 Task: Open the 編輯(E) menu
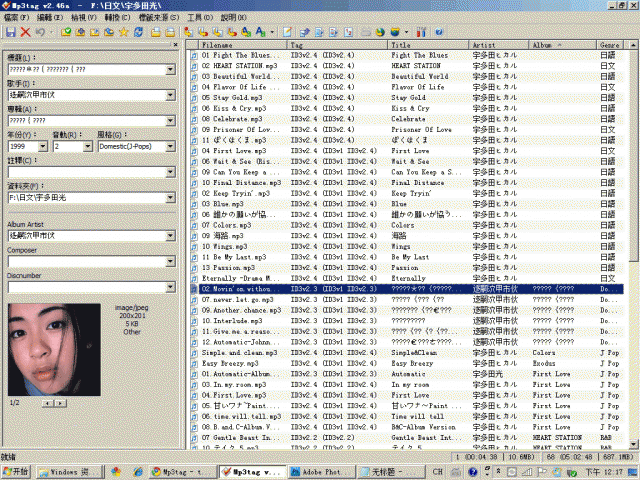click(x=50, y=18)
